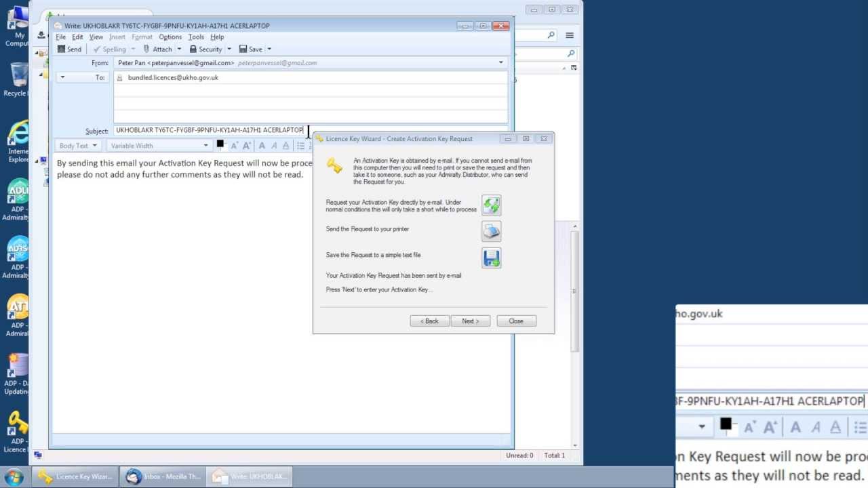Request Activation Key by e-mail icon
The height and width of the screenshot is (488, 868).
pos(491,205)
